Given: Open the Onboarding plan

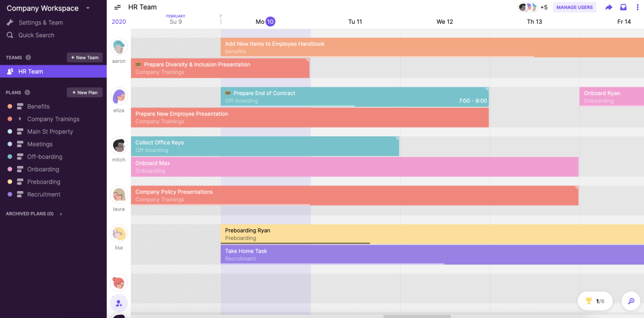Looking at the screenshot, I should tap(43, 170).
